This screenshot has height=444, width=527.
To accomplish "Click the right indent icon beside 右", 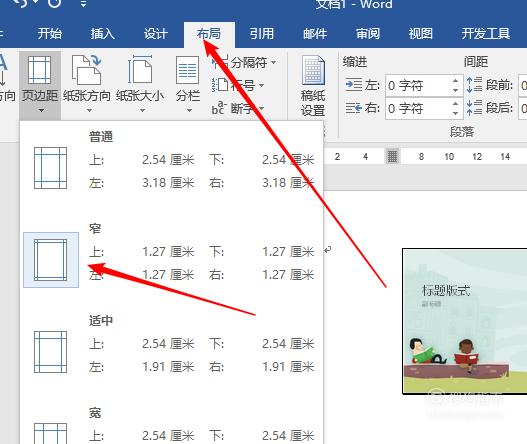I will (x=354, y=108).
